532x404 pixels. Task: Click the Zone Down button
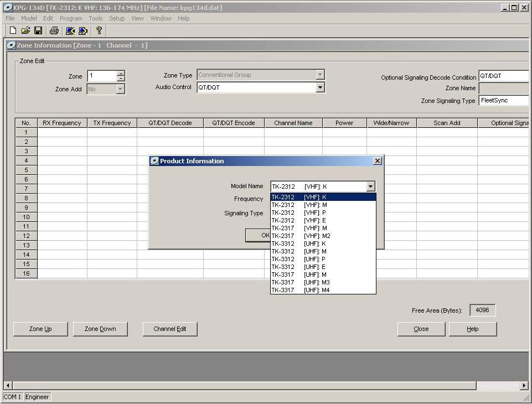100,329
